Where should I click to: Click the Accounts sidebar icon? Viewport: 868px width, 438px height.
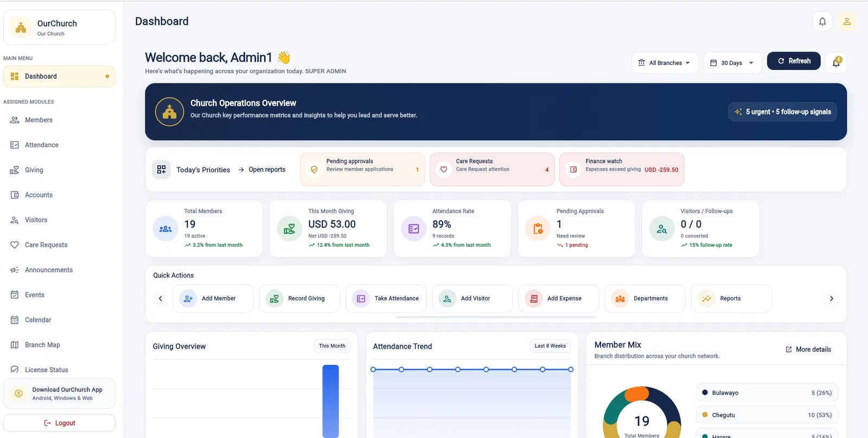point(15,195)
